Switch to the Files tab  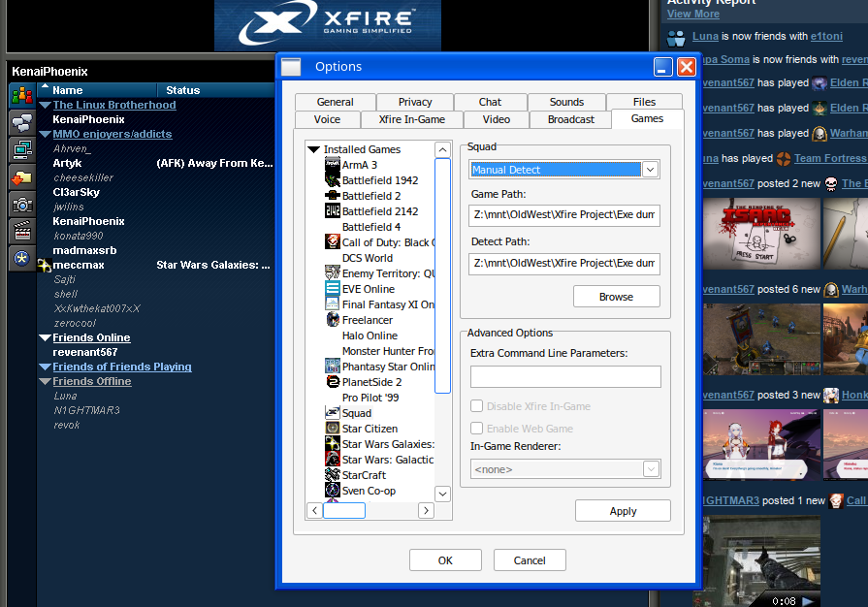644,102
